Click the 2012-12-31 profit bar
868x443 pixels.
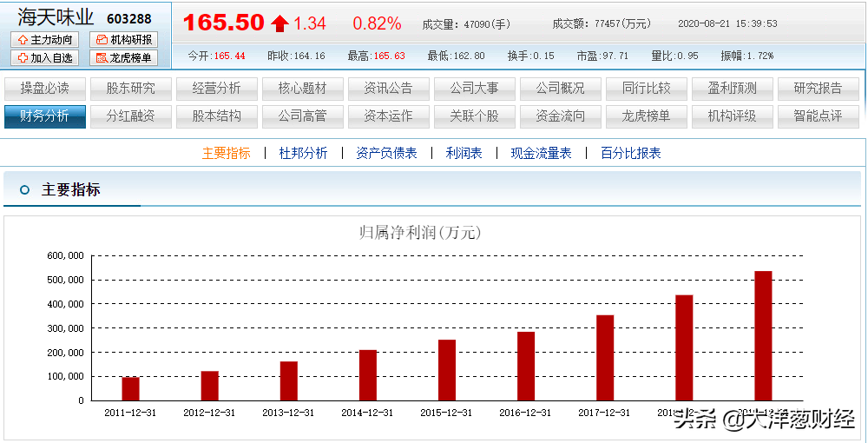[210, 386]
